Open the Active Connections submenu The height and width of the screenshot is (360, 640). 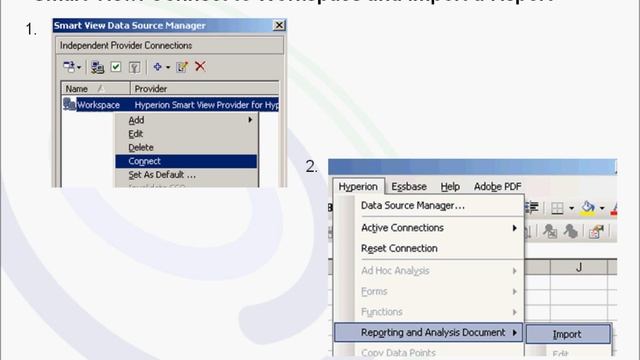click(x=429, y=228)
